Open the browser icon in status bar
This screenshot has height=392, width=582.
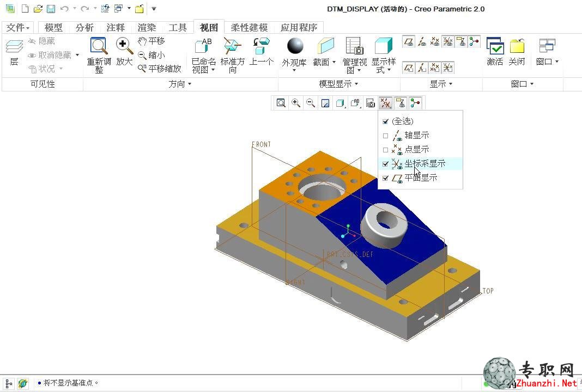point(23,383)
